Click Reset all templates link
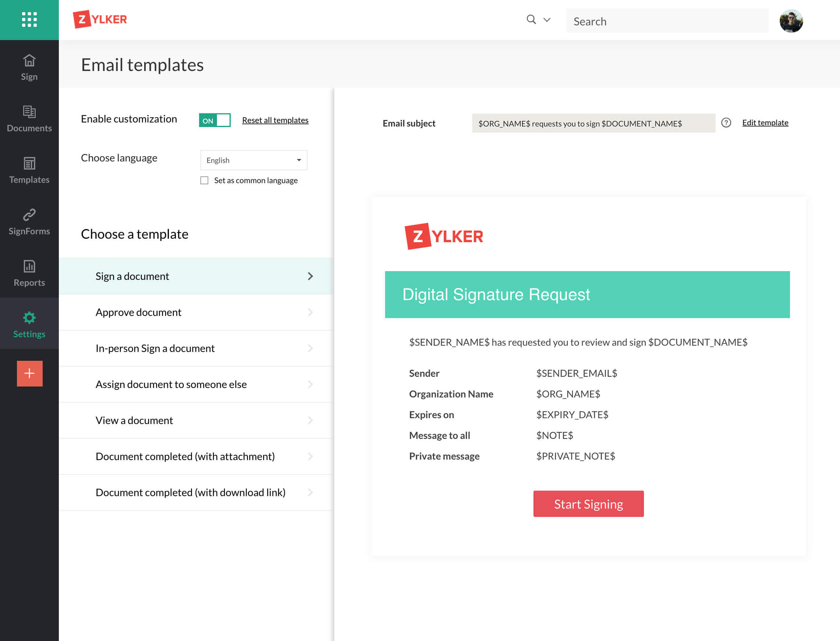Viewport: 840px width, 641px height. (275, 120)
